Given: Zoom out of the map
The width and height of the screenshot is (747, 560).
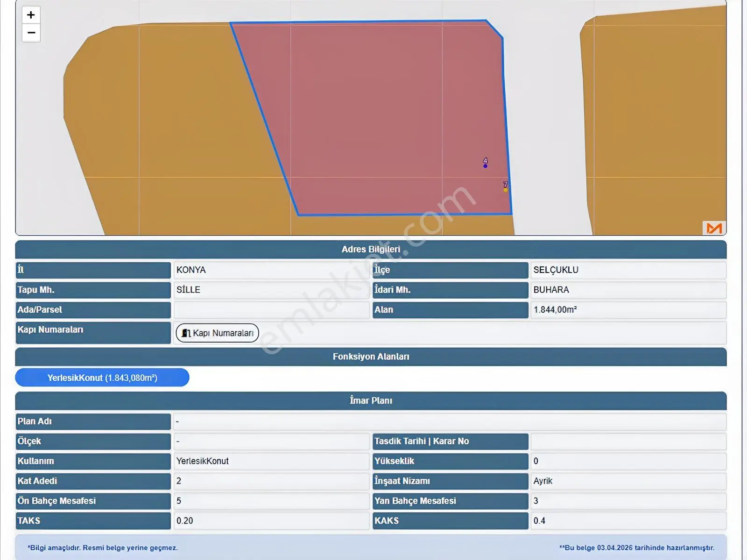Looking at the screenshot, I should click(31, 33).
